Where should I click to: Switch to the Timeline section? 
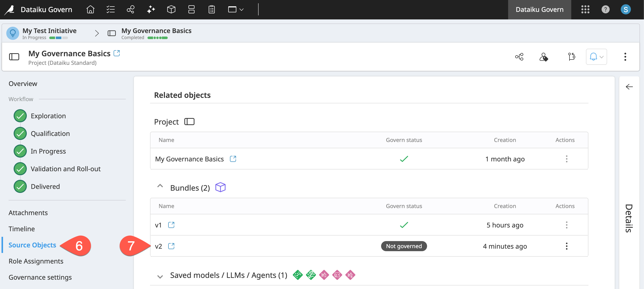coord(21,229)
